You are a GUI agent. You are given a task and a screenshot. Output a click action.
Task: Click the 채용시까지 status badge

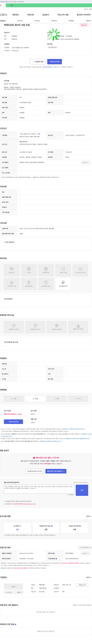pos(84,25)
